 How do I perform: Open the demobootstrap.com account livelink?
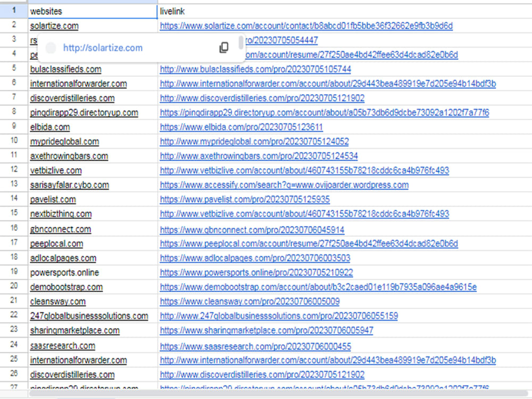point(318,287)
